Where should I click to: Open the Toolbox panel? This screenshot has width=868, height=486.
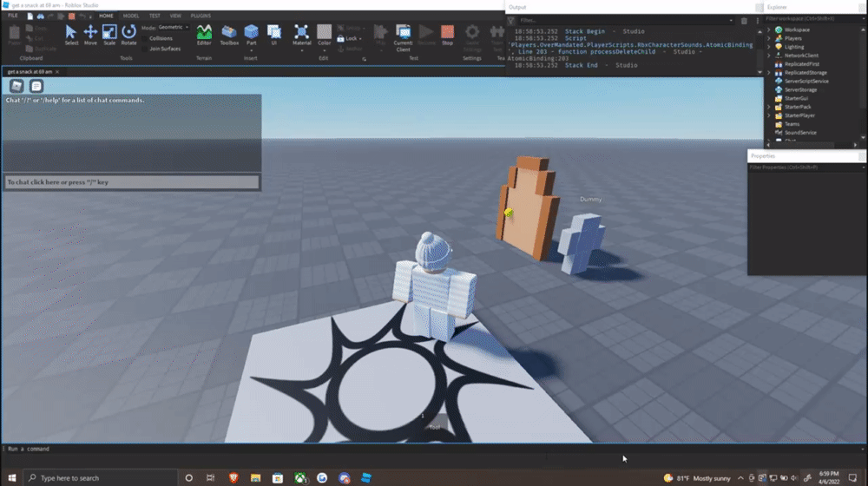(x=228, y=35)
